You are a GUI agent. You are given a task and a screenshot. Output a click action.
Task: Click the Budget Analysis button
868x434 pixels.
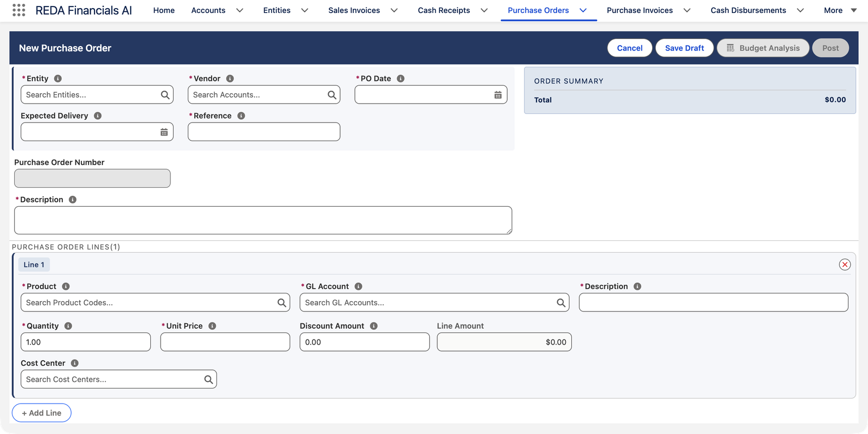[x=763, y=48]
